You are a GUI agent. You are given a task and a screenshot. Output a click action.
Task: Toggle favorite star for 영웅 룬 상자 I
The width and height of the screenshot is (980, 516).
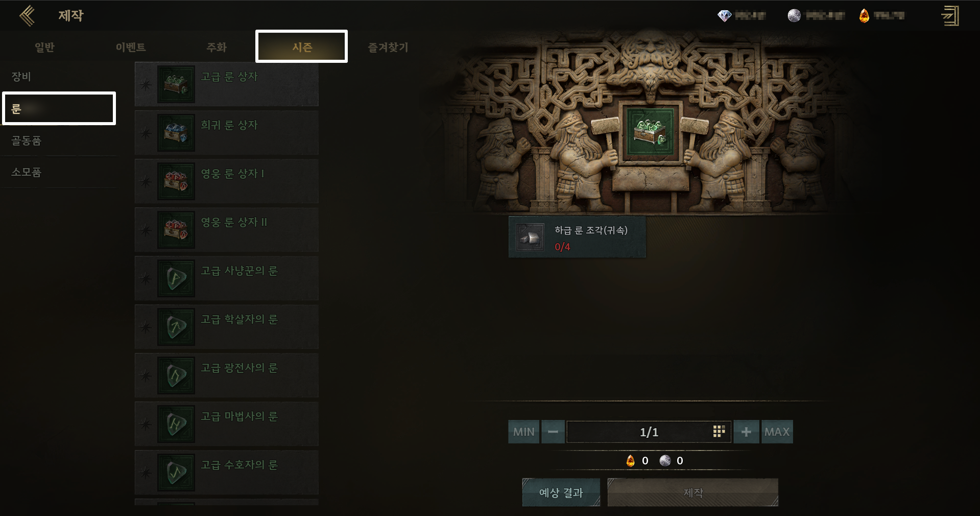pyautogui.click(x=146, y=181)
